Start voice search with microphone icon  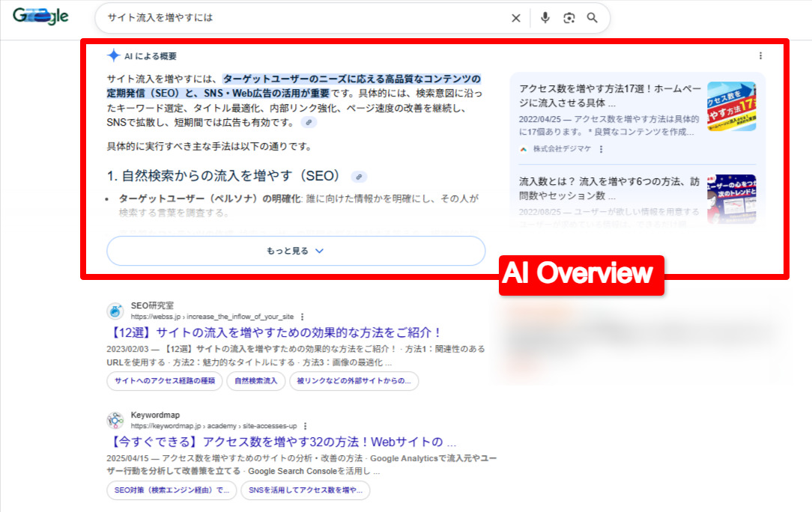pyautogui.click(x=545, y=18)
